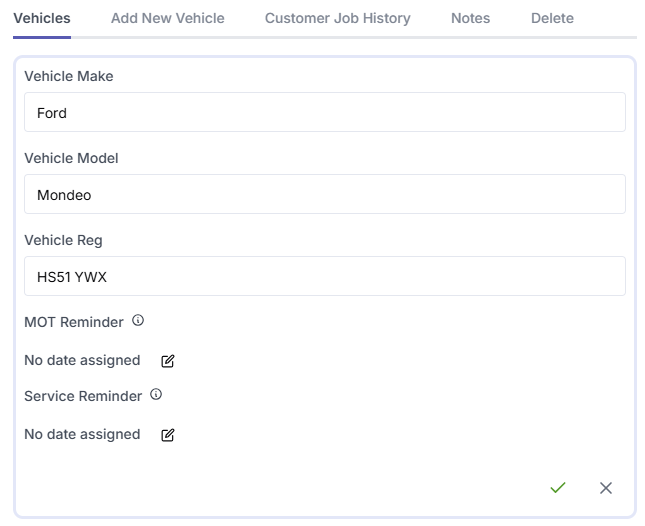Click the MOT Reminder label text
This screenshot has height=526, width=645.
point(74,322)
